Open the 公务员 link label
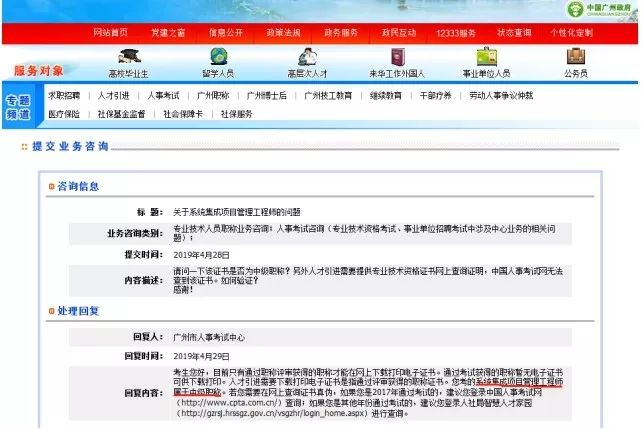The width and height of the screenshot is (643, 429). click(x=576, y=74)
